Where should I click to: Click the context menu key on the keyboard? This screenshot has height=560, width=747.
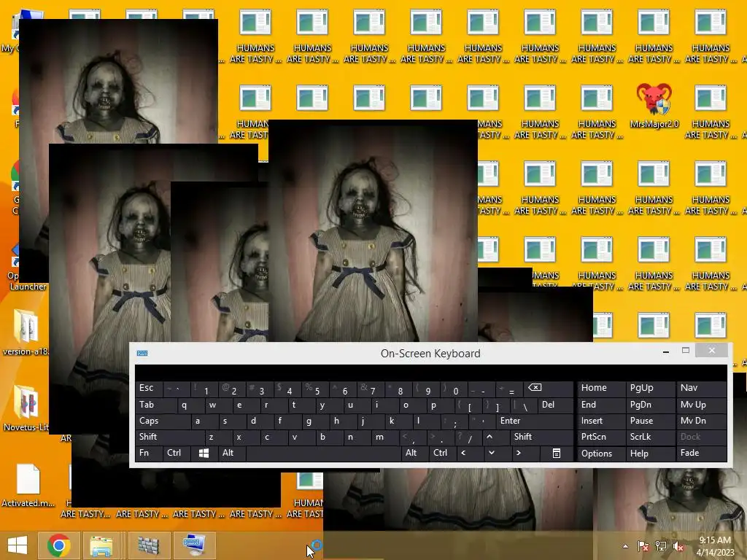pos(556,453)
